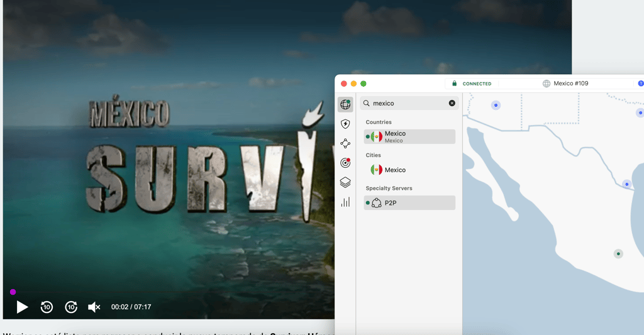644x335 pixels.
Task: Click the globe icon beside Mexico #109
Action: click(x=547, y=84)
